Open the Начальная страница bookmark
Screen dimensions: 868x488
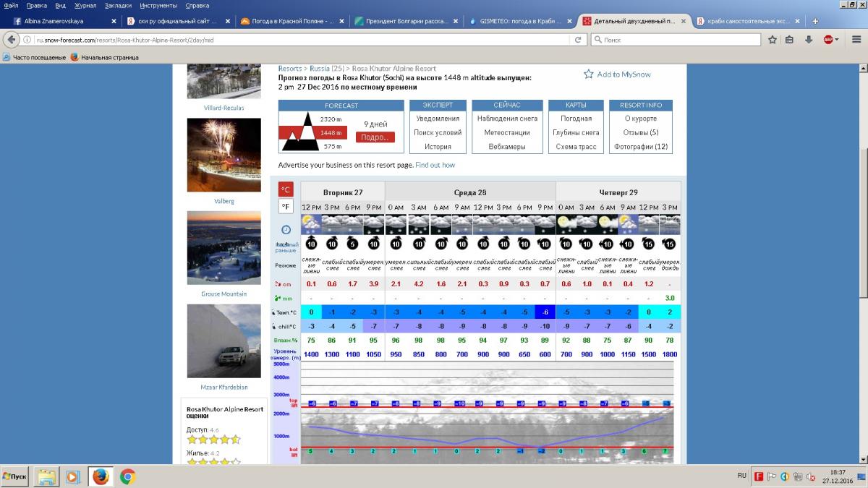coord(103,57)
